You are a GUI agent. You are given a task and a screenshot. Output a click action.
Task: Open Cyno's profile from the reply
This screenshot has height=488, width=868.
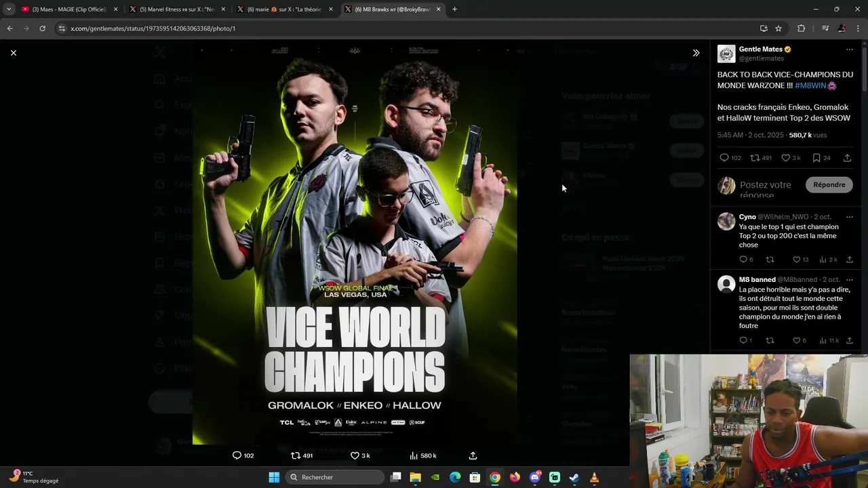pyautogui.click(x=747, y=217)
